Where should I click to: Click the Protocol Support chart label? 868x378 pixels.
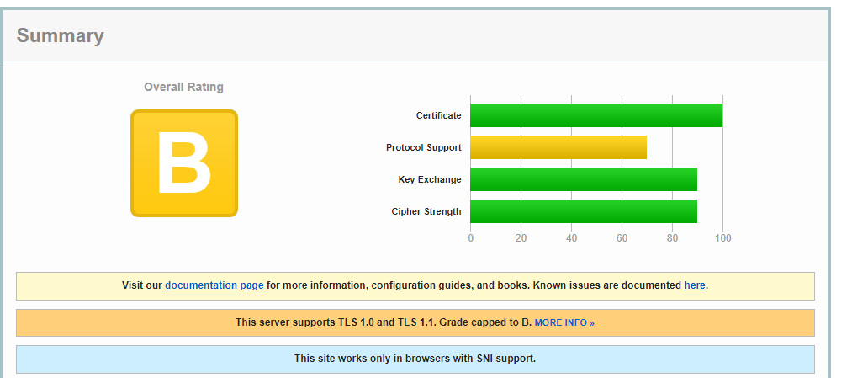click(423, 147)
